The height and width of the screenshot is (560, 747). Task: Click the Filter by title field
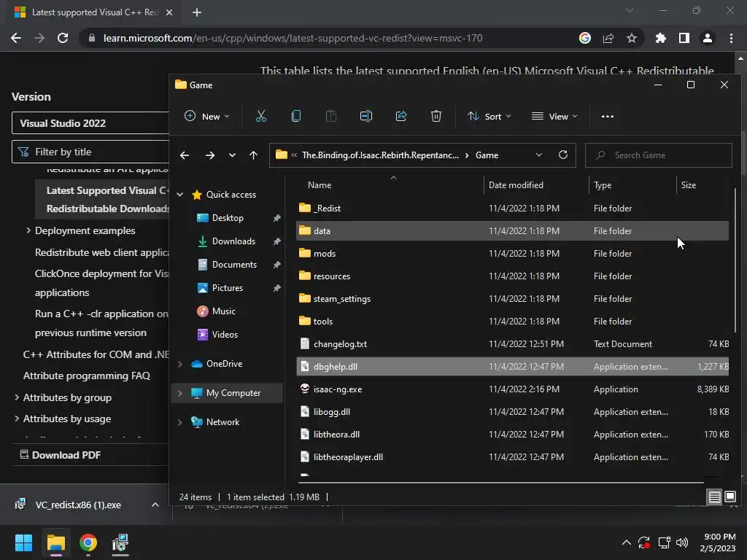tap(90, 152)
